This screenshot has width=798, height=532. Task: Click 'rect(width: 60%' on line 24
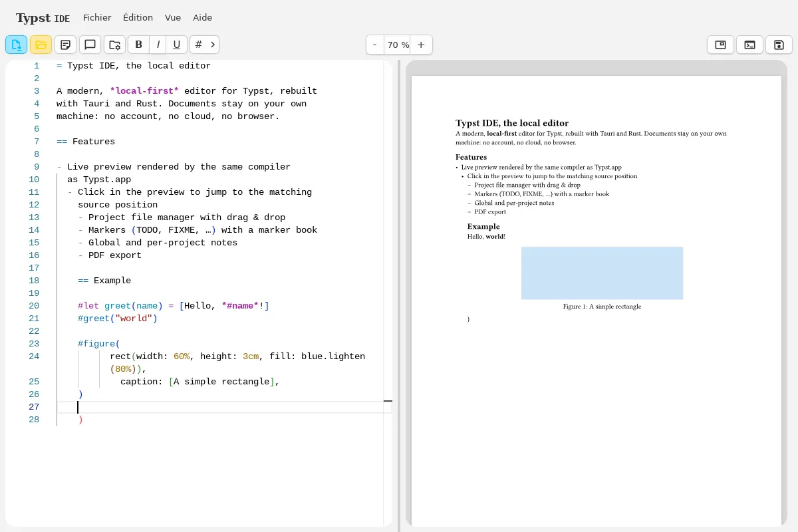coord(150,356)
